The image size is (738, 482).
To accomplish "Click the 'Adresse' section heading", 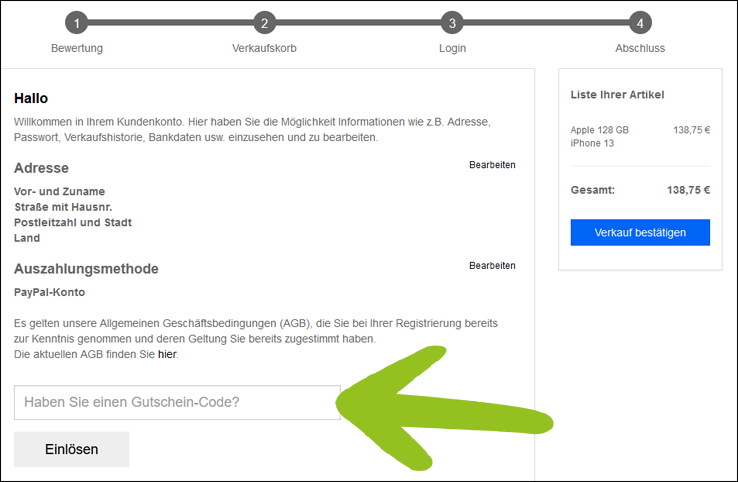I will pos(41,168).
